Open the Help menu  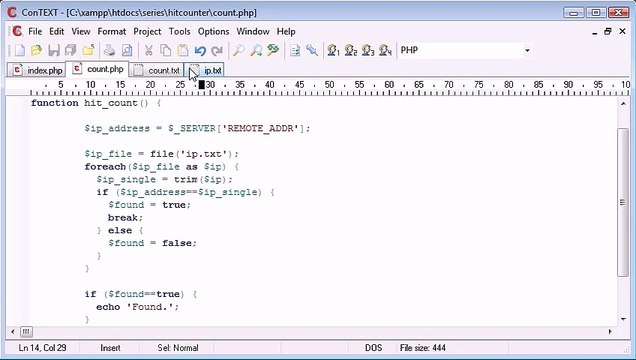pos(286,31)
